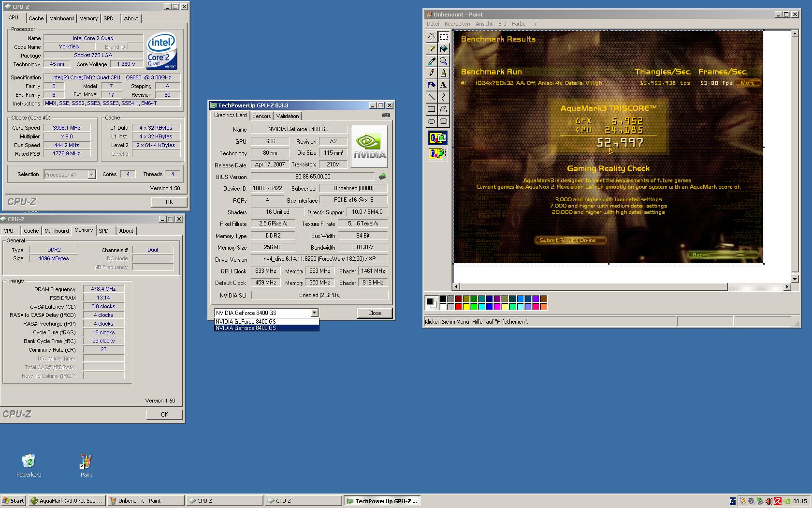Viewport: 812px width, 508px height.
Task: Pick the red color swatch in Paint palette
Action: coord(458,306)
